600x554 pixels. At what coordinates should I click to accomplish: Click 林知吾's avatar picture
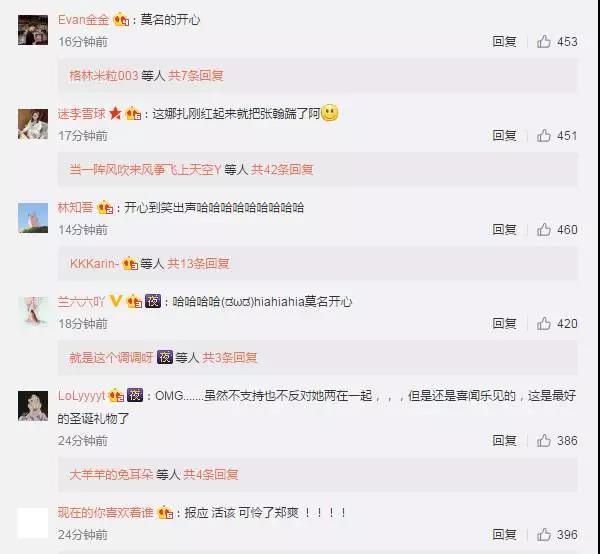coord(33,218)
